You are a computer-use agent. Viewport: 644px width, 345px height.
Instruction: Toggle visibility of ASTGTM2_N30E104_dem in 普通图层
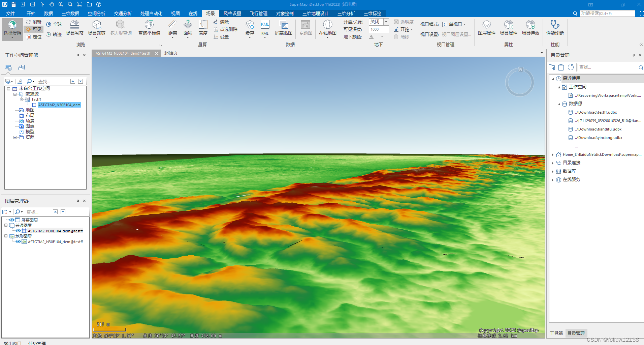18,231
